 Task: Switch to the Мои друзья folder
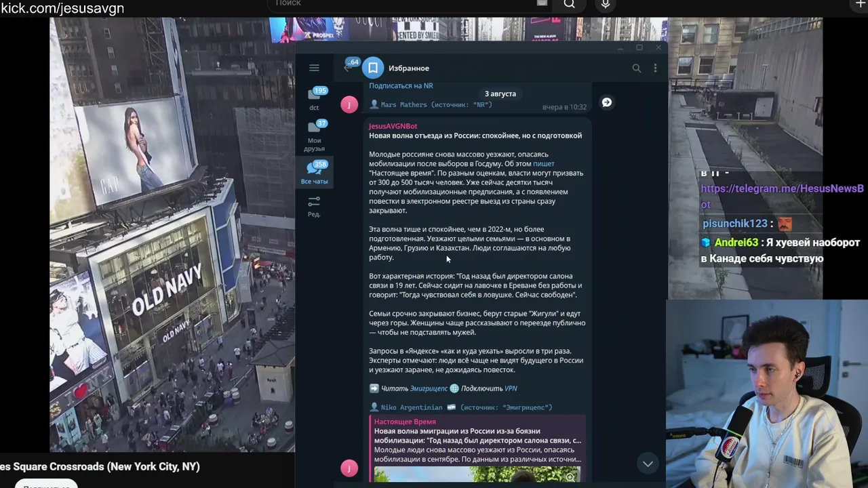point(315,136)
